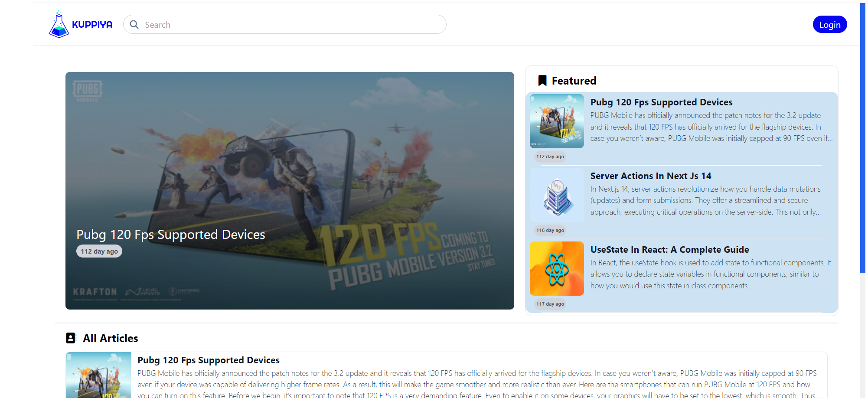Type in the Search input field
The width and height of the screenshot is (868, 398).
290,25
